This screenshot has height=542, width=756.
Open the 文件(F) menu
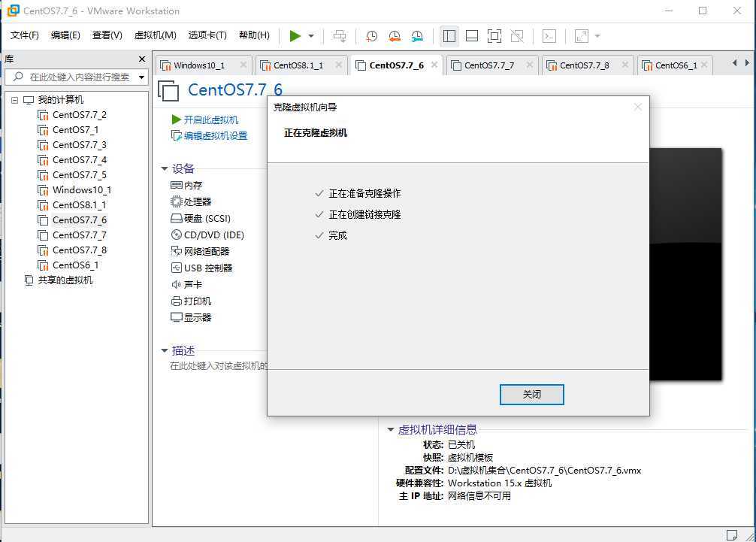25,35
